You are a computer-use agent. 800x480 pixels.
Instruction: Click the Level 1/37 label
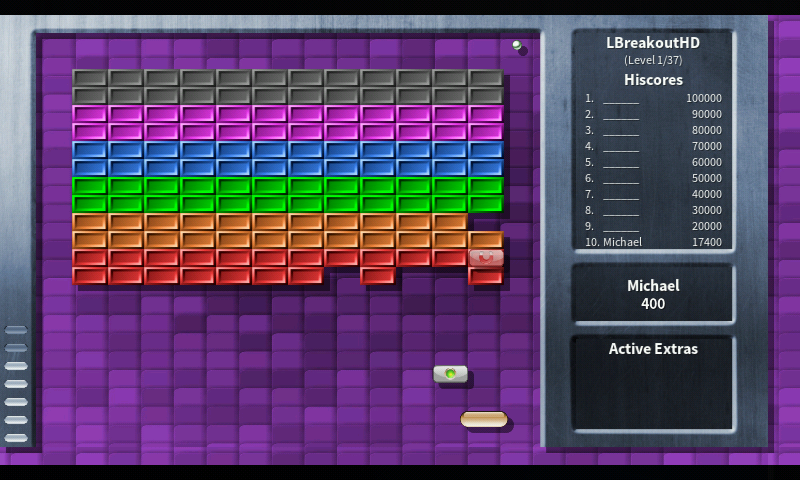click(653, 61)
